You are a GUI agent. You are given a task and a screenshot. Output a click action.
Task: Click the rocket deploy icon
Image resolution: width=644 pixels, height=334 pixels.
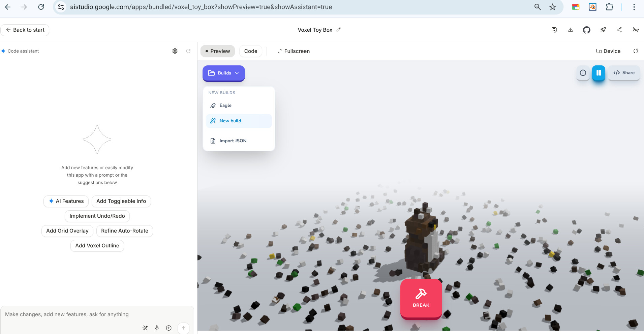click(x=603, y=30)
